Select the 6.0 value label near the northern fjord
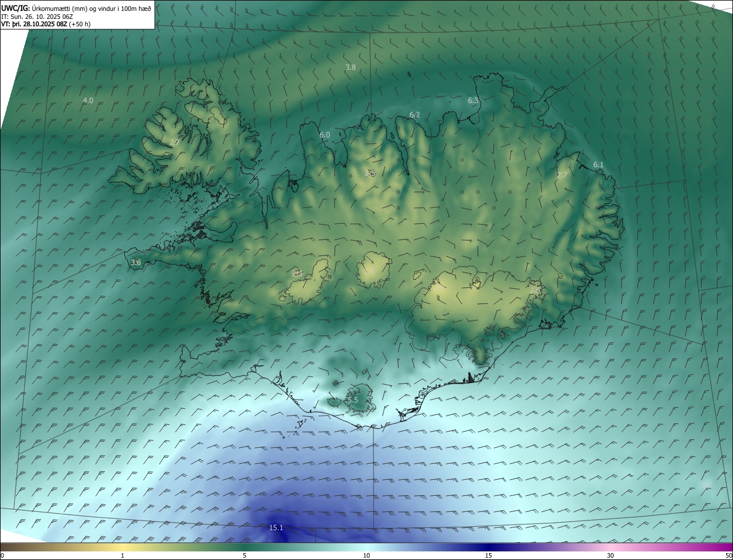The image size is (733, 560). (x=325, y=135)
